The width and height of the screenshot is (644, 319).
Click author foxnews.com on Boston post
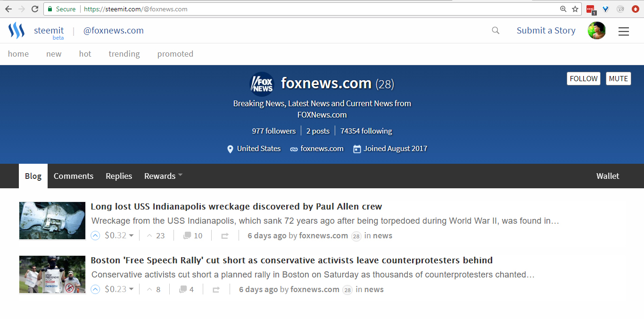[315, 289]
